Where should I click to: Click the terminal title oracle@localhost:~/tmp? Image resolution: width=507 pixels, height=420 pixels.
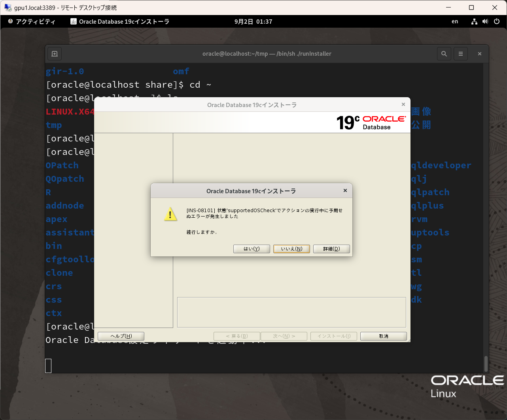(267, 54)
